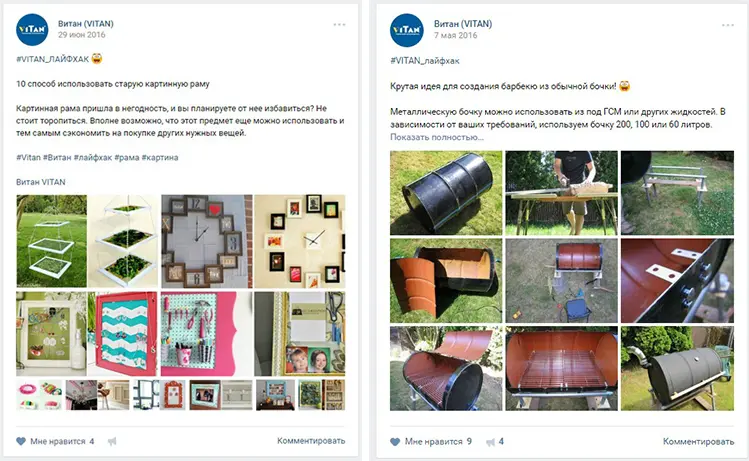
Task: Click the #рама hashtag
Action: pyautogui.click(x=127, y=157)
